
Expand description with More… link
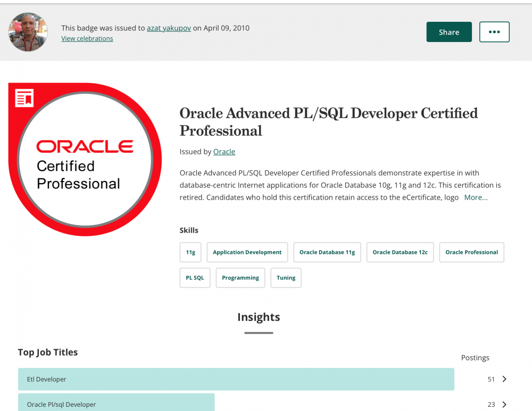476,198
